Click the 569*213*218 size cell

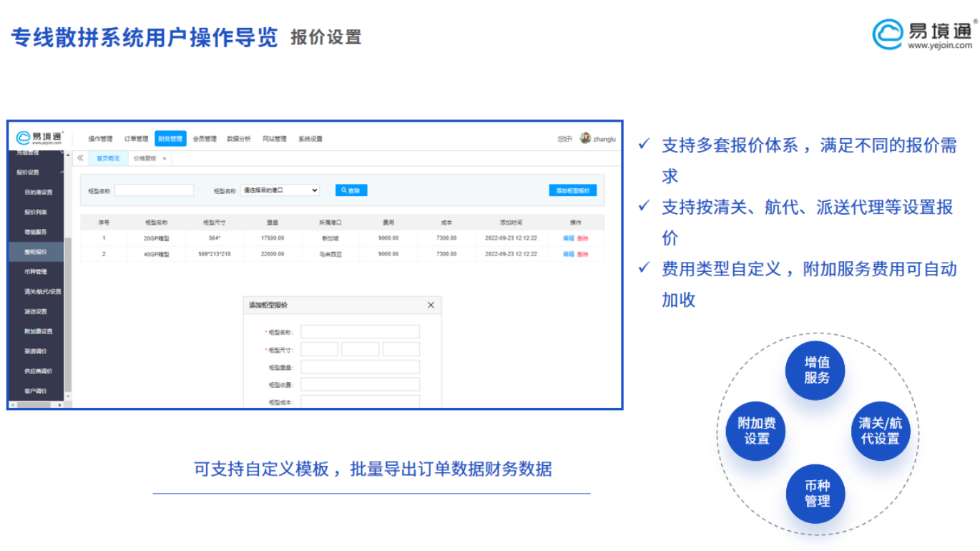[214, 254]
